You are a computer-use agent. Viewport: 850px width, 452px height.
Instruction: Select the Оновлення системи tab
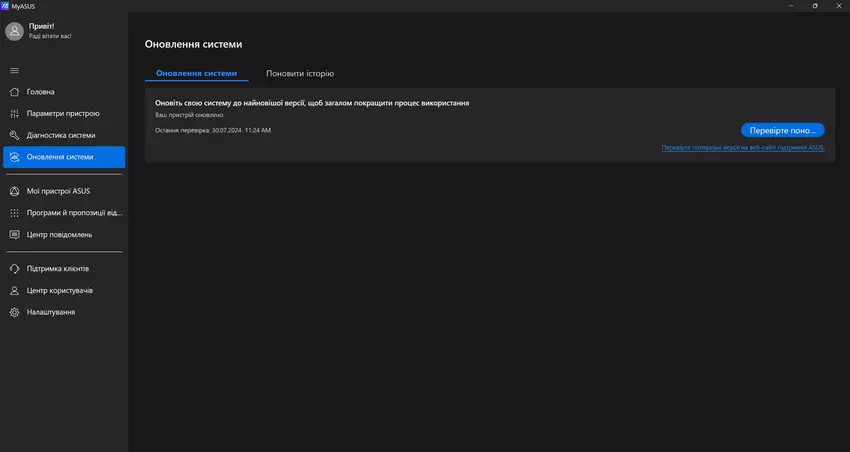[197, 74]
